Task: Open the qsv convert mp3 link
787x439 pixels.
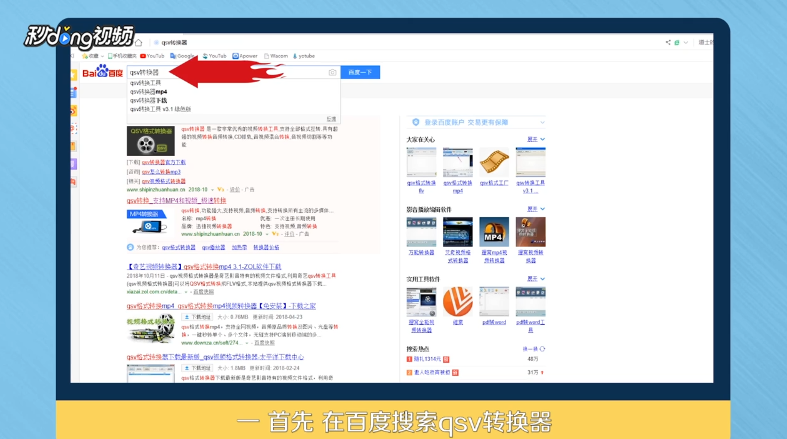Action: click(x=161, y=172)
